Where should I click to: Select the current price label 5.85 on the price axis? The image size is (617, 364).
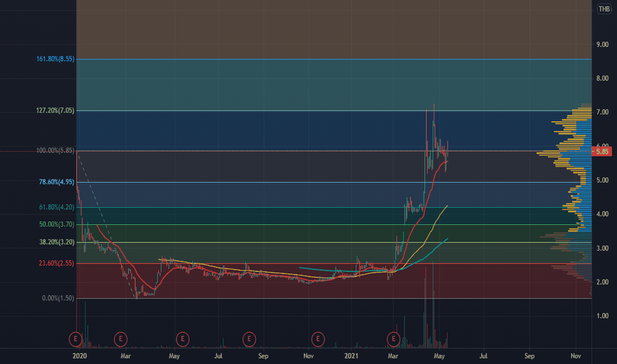click(x=602, y=152)
